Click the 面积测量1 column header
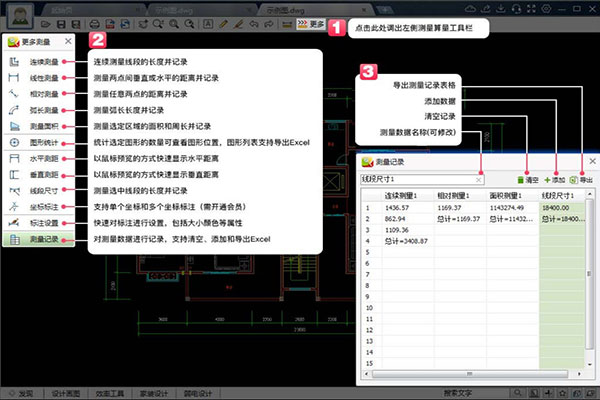Image resolution: width=600 pixels, height=400 pixels. (x=512, y=196)
